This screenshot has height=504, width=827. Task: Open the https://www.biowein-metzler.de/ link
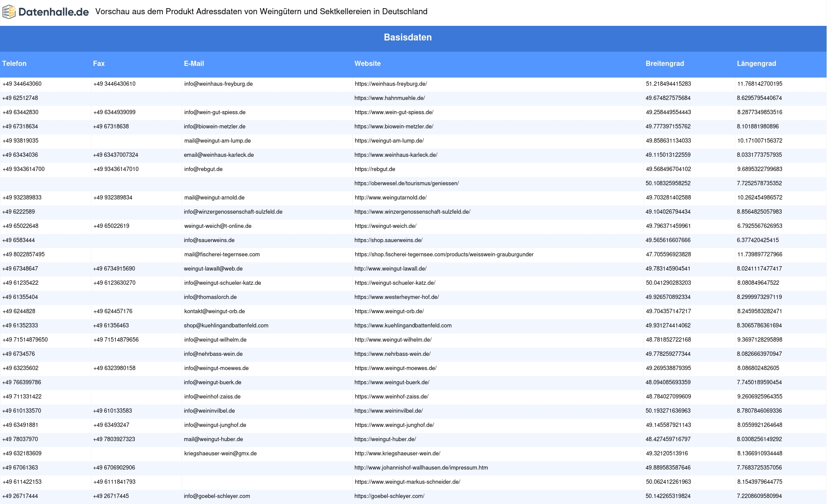pos(394,127)
